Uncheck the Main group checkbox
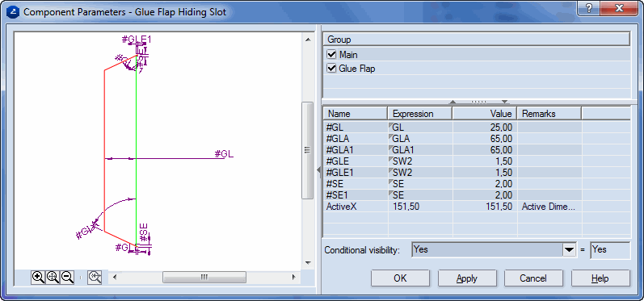This screenshot has height=301, width=644. (331, 55)
